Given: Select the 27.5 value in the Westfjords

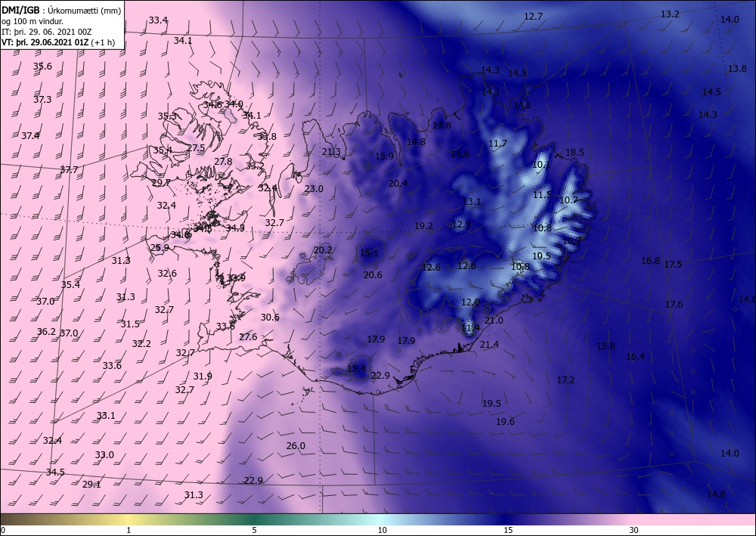Looking at the screenshot, I should coord(197,148).
